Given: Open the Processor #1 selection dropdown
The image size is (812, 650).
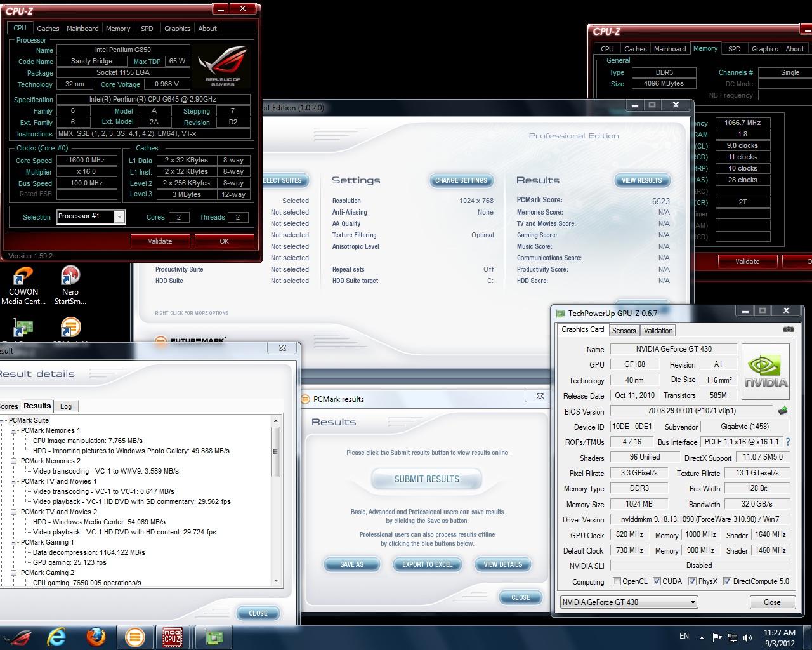Looking at the screenshot, I should coord(119,217).
